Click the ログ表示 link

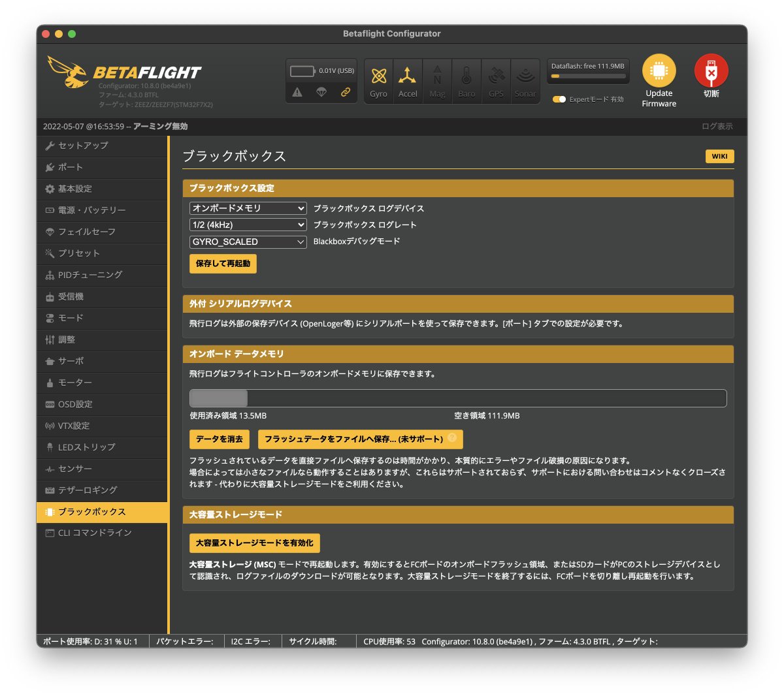(717, 127)
